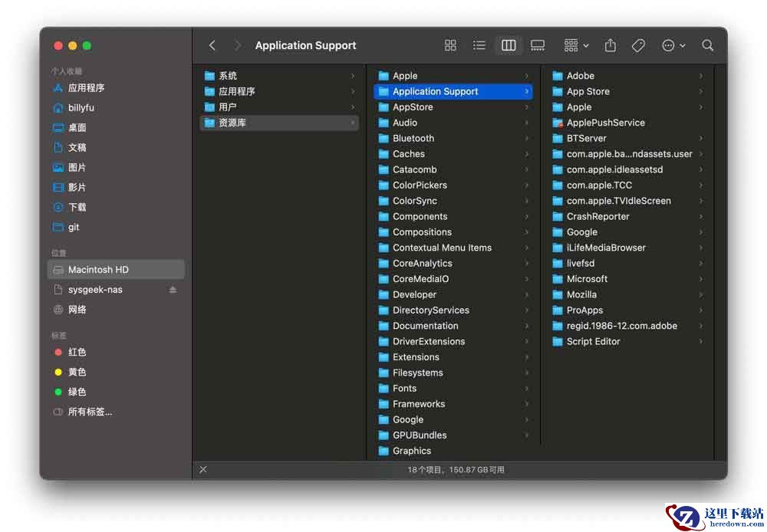Eject the sysgeek-nas volume

173,290
